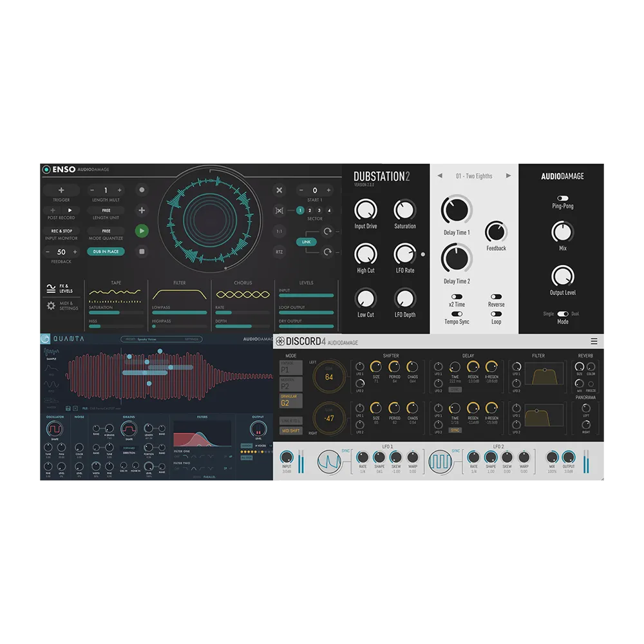The image size is (644, 644).
Task: Select sector 4 in Enso
Action: tap(329, 211)
